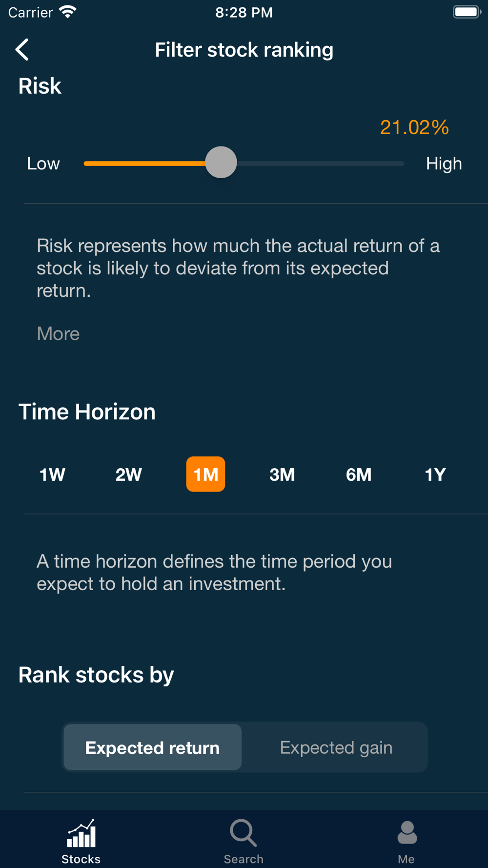The image size is (488, 868).
Task: Select the 2W time horizon
Action: click(x=129, y=475)
